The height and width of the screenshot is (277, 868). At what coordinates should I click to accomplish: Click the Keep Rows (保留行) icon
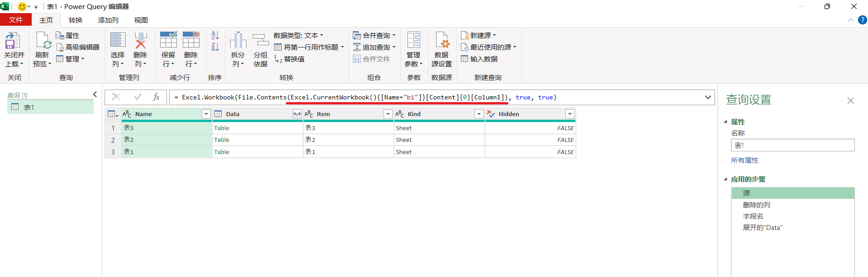coord(168,40)
